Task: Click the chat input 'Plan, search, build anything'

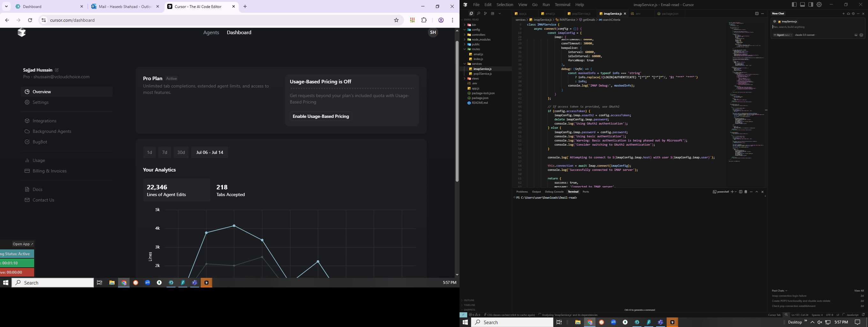Action: (x=818, y=27)
